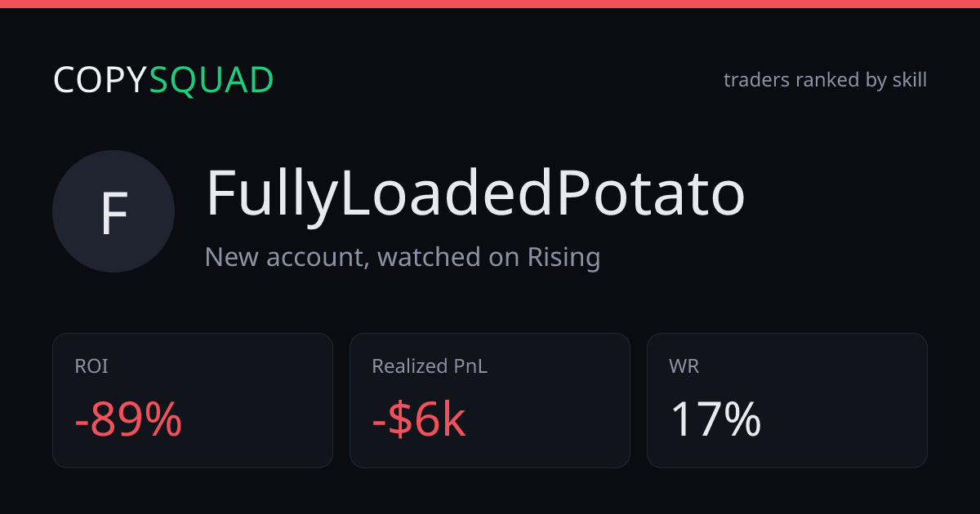Click the Realized PnL label
This screenshot has width=980, height=514.
[430, 366]
